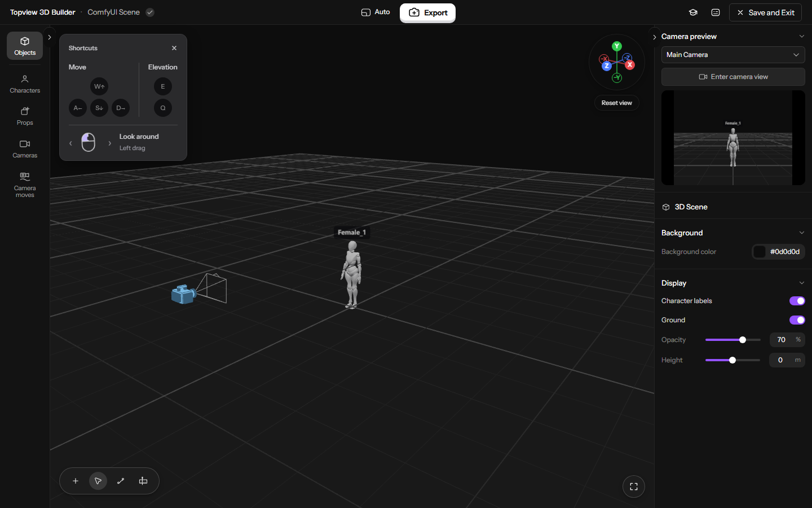The width and height of the screenshot is (812, 508).
Task: Collapse the Camera preview section
Action: [x=802, y=37]
